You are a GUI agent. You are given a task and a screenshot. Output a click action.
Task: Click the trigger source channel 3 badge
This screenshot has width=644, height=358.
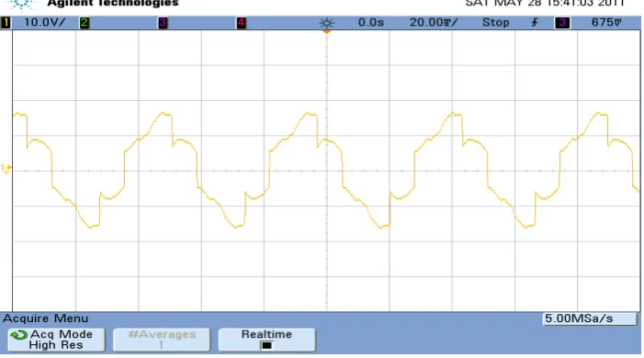[562, 23]
